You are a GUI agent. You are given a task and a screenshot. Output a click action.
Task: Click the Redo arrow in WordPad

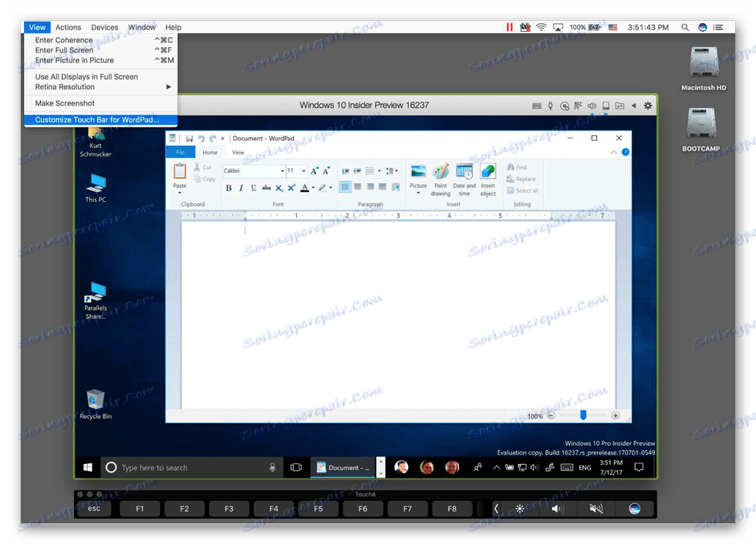coord(212,139)
